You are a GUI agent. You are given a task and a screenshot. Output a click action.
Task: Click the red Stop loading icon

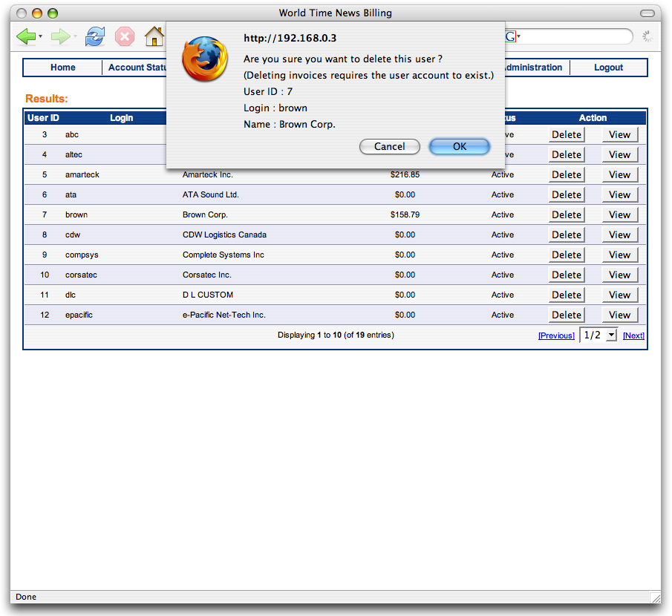(125, 36)
